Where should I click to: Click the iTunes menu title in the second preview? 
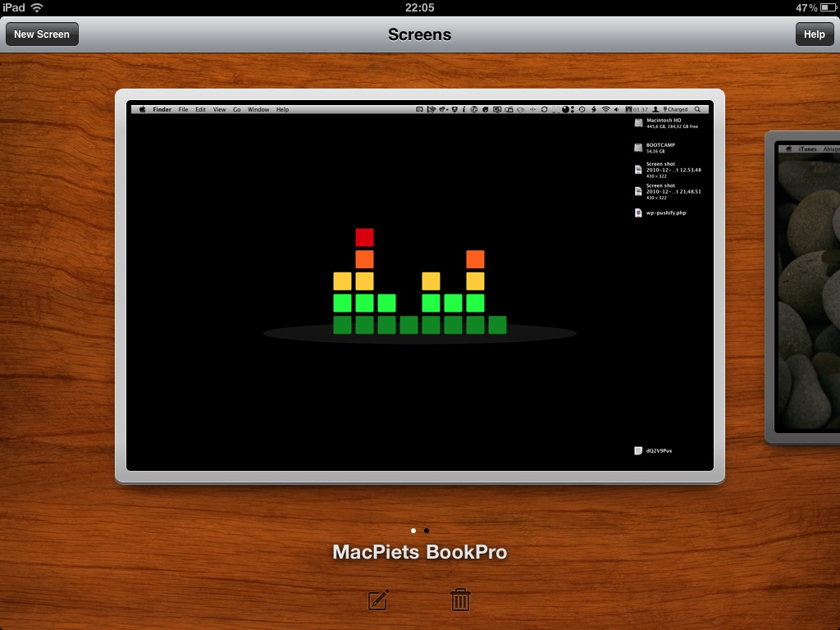point(807,149)
